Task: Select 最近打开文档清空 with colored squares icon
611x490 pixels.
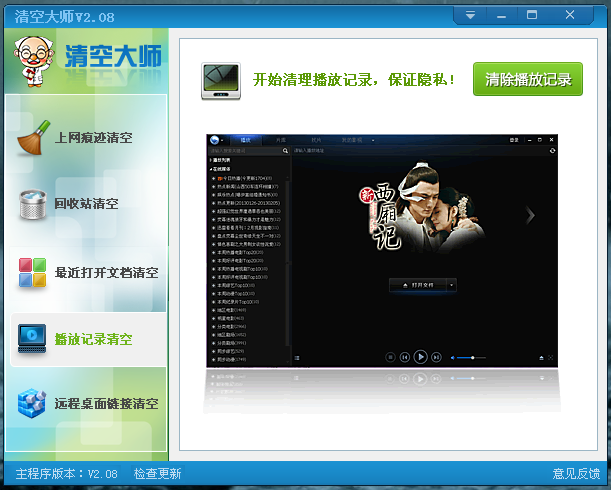Action: point(87,272)
